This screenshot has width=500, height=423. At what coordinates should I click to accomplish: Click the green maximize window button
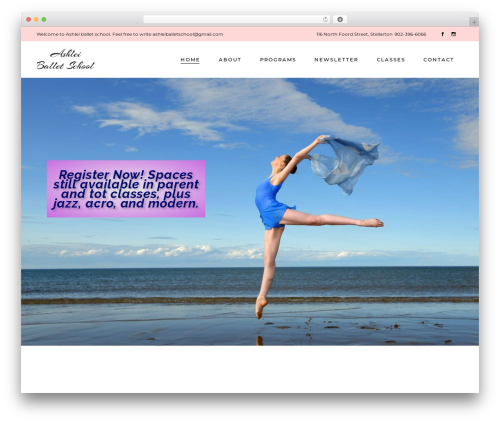point(44,20)
